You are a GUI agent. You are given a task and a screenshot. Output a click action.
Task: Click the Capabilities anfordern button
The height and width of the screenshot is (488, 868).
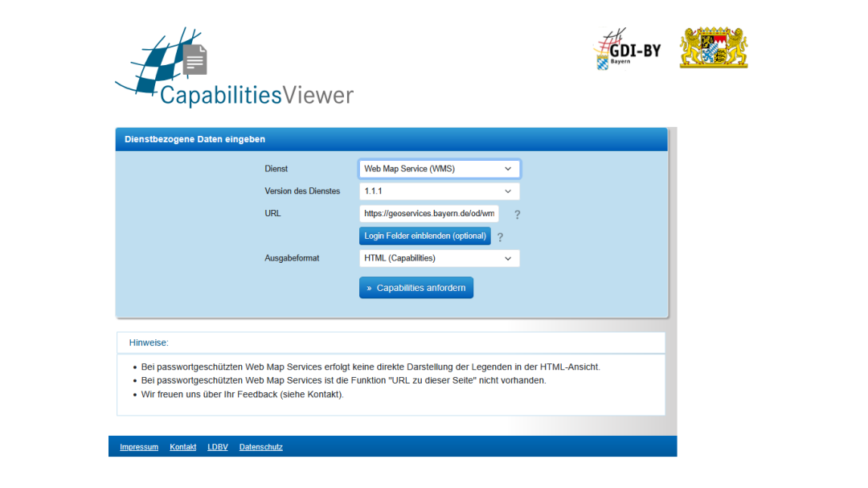(416, 287)
